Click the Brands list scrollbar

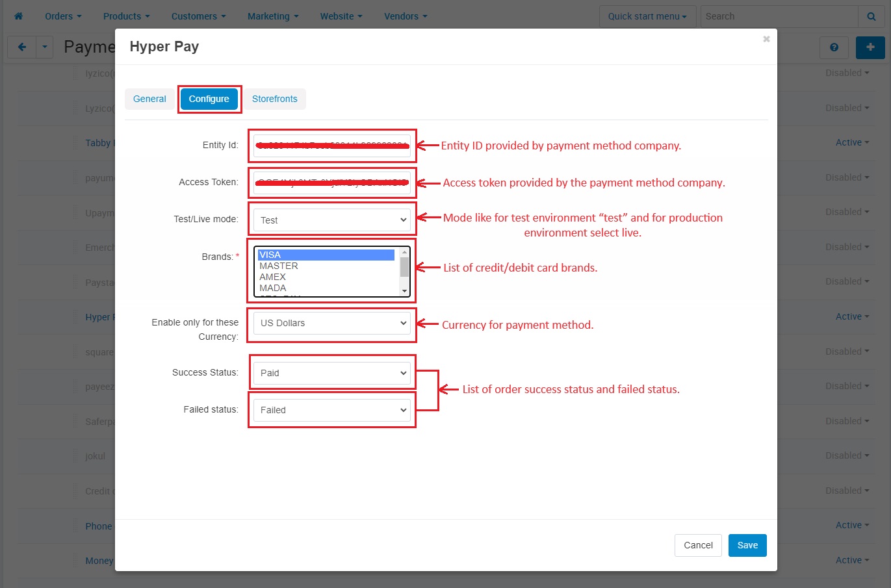tap(404, 272)
